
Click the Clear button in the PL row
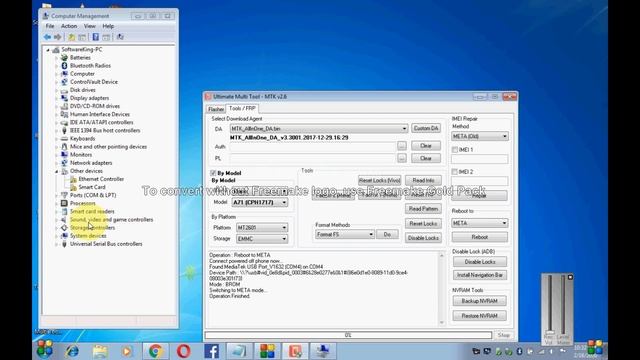coord(426,158)
